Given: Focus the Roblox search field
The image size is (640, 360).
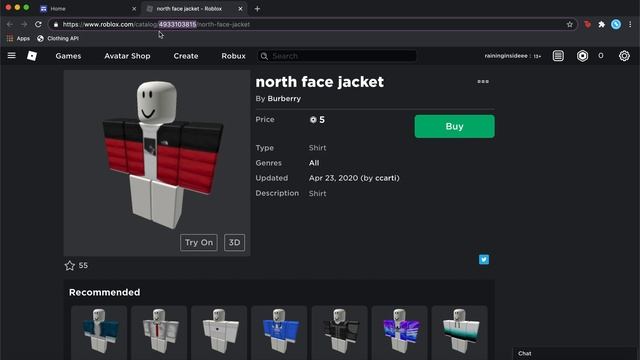Looking at the screenshot, I should point(337,56).
